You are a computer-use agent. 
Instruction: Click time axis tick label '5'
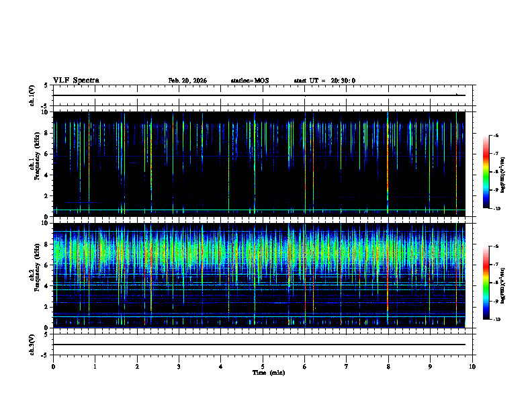tap(263, 367)
